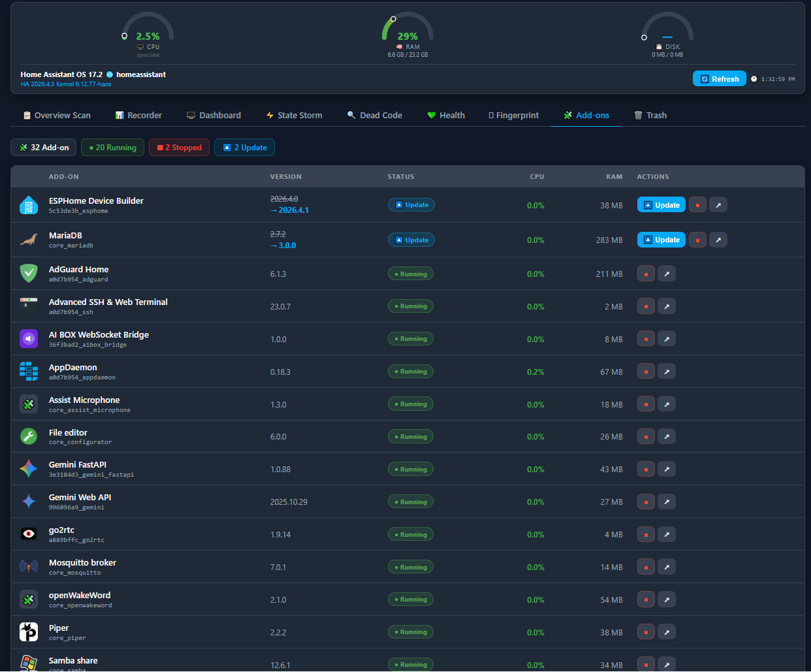
Task: Open the Fingerprint tab
Action: point(514,115)
